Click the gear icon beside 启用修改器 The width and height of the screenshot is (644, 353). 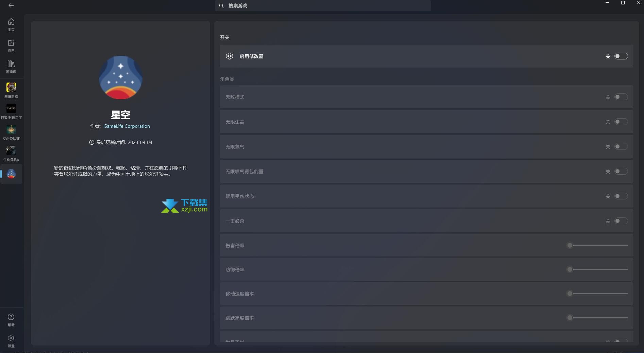point(230,56)
